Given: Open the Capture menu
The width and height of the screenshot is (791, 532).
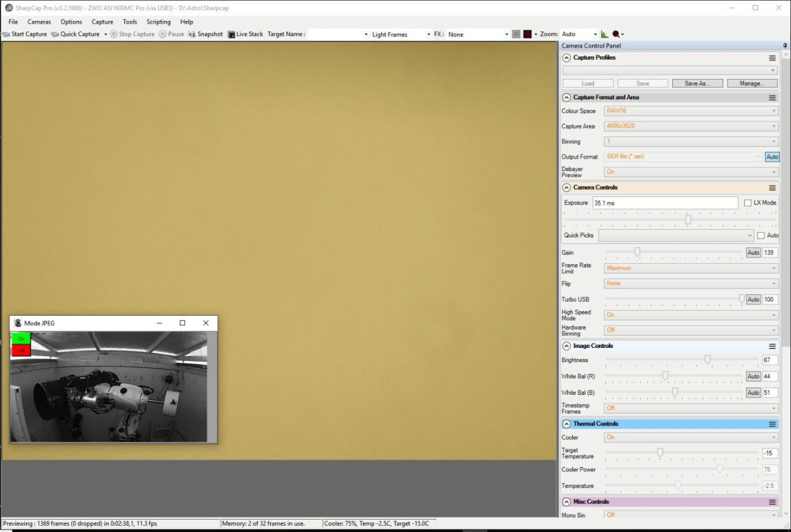Looking at the screenshot, I should pos(103,22).
